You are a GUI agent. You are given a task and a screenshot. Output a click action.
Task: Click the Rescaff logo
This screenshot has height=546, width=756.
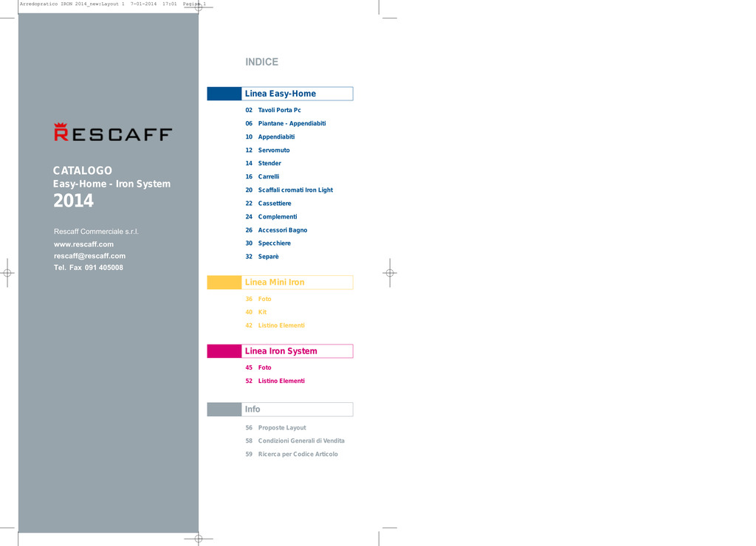tap(113, 132)
